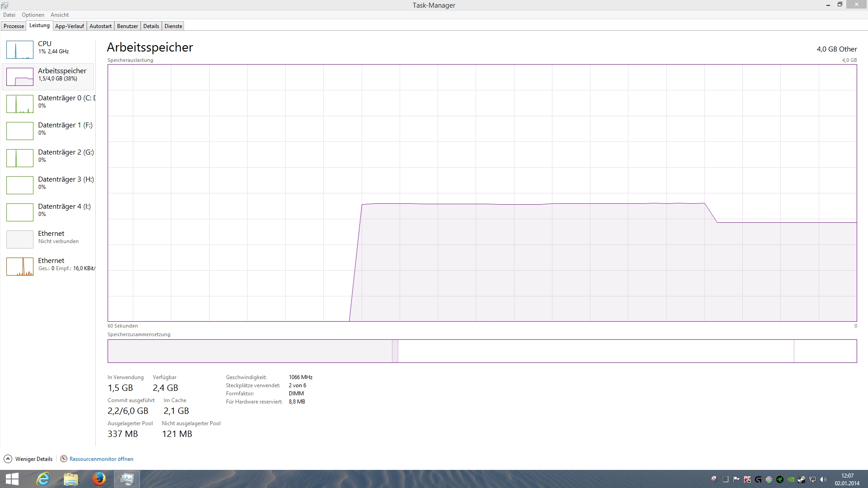Click the '4,0 GB Other' heading

point(837,49)
